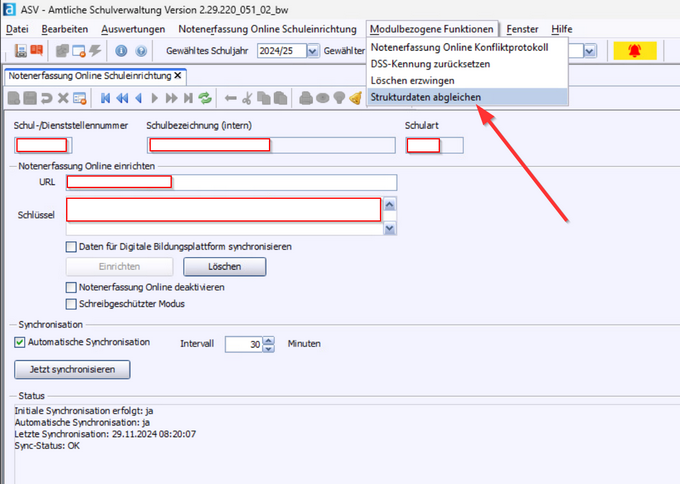The width and height of the screenshot is (680, 484).
Task: Choose DSS-Kennung zurücksetzen from menu
Action: (x=428, y=63)
